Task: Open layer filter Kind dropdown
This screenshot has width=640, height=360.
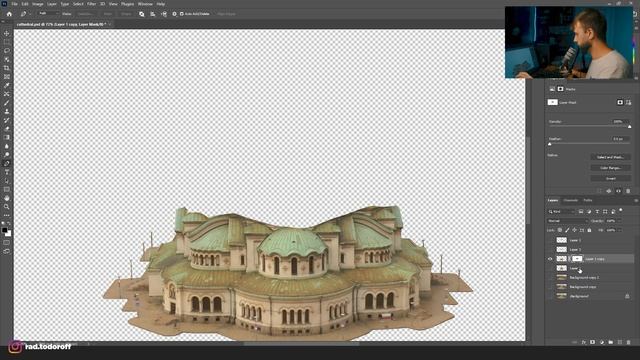Action: [x=561, y=211]
